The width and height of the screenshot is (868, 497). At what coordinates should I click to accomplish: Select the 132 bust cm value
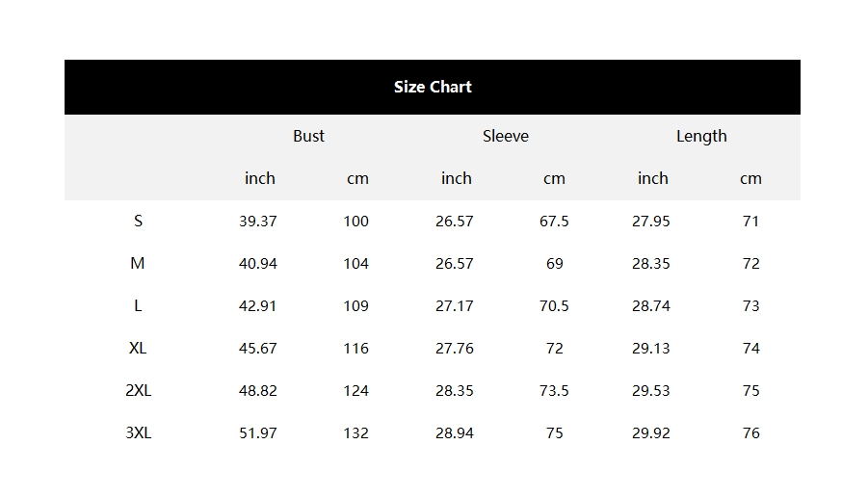355,433
